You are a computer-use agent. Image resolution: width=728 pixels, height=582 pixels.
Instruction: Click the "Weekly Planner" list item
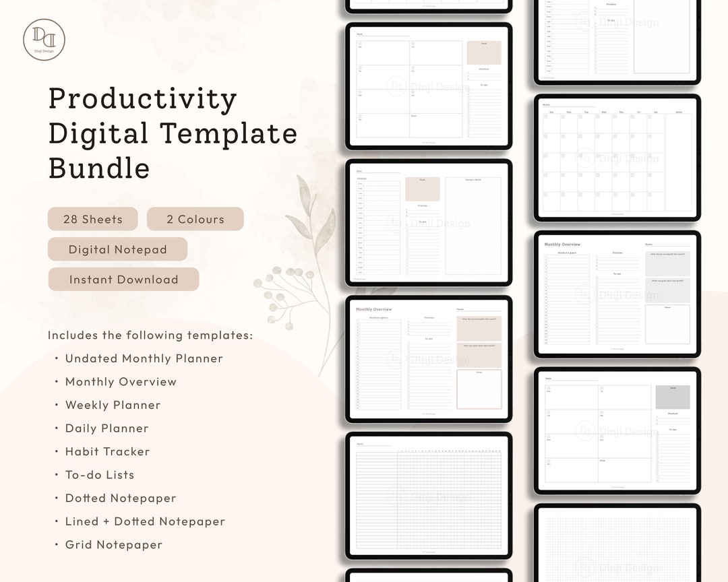click(113, 405)
